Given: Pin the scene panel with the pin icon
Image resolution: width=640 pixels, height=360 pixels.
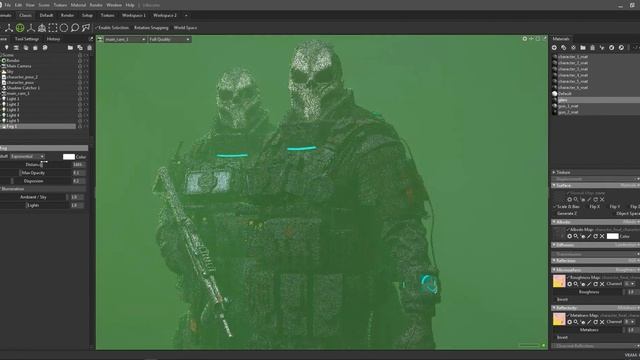Looking at the screenshot, I should (x=91, y=39).
